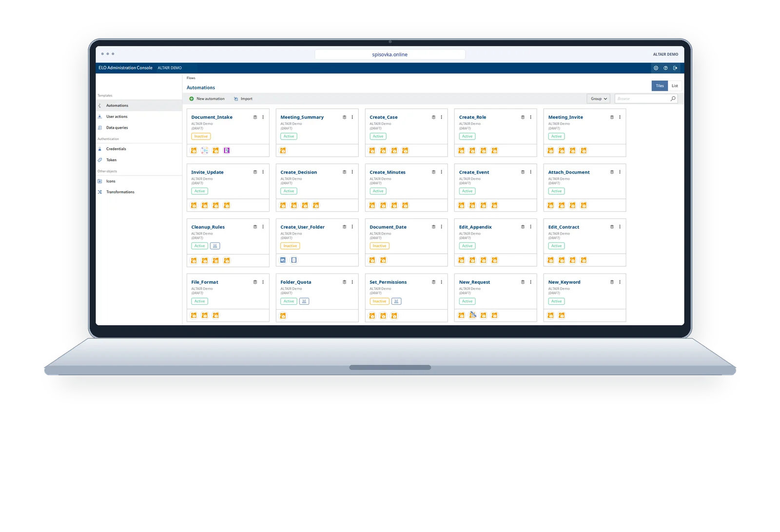Open the Group dropdown
The width and height of the screenshot is (780, 532).
[x=599, y=99]
